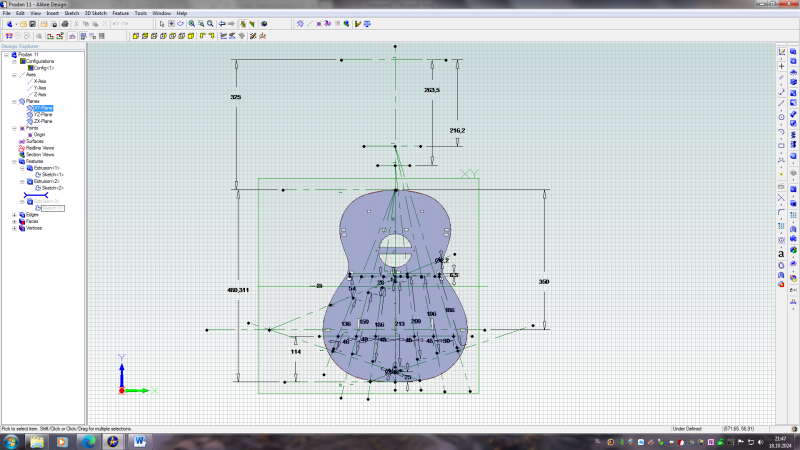The height and width of the screenshot is (450, 800).
Task: Click the Windows Start button
Action: point(10,440)
